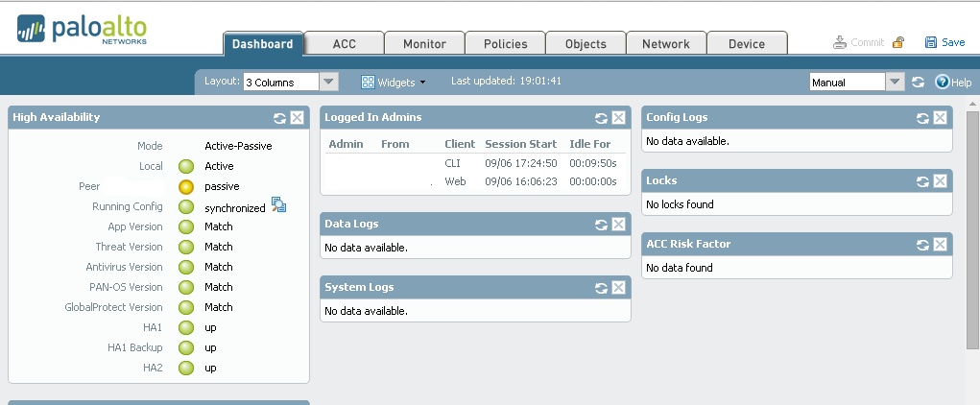
Task: Click the lock icon next to Commit
Action: [898, 42]
